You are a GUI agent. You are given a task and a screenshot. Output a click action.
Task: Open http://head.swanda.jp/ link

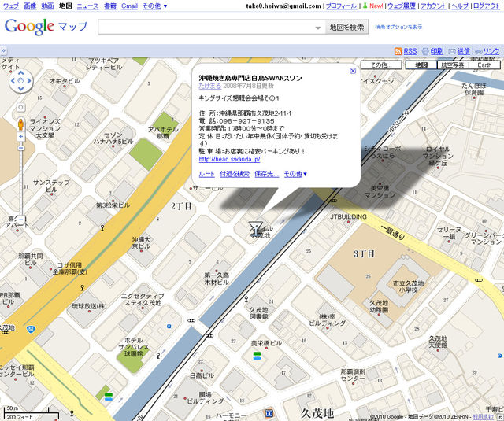(x=229, y=159)
